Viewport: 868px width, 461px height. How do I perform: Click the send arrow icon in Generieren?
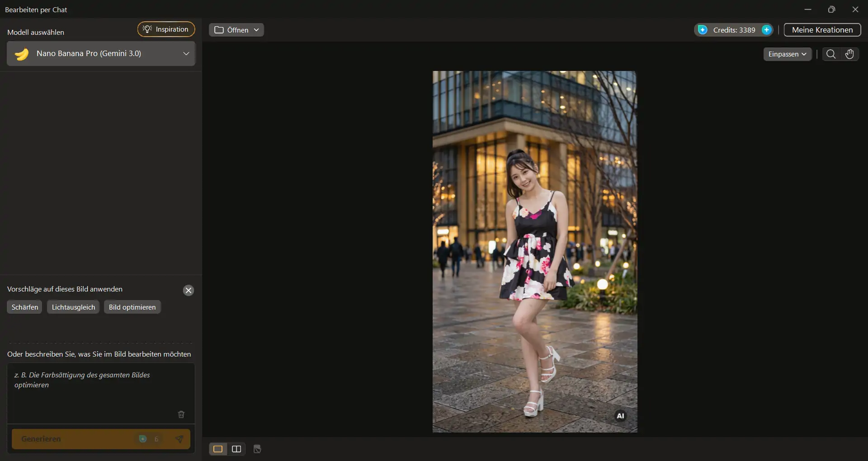pos(179,439)
